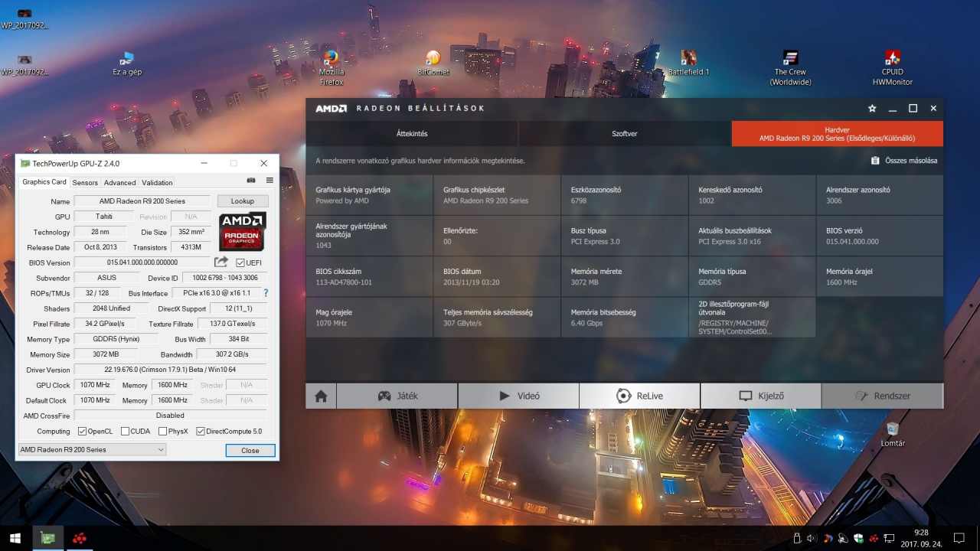Switch to the Graphics Card tab

pyautogui.click(x=44, y=182)
